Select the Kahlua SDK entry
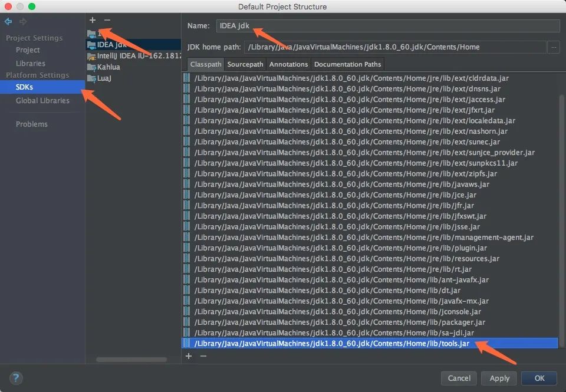 point(133,67)
